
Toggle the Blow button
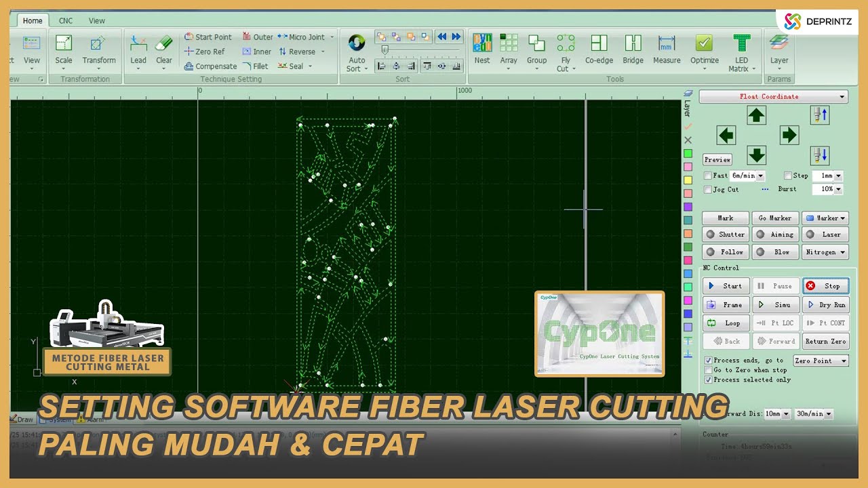click(x=775, y=252)
